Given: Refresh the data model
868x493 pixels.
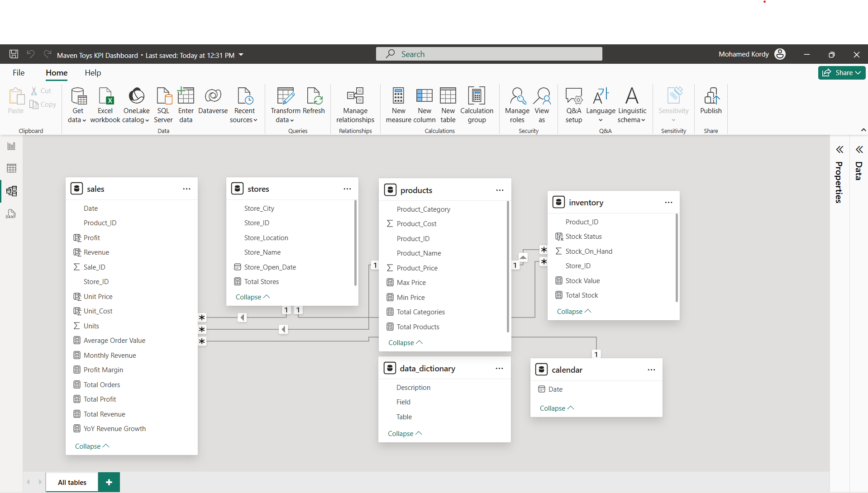Looking at the screenshot, I should [314, 100].
